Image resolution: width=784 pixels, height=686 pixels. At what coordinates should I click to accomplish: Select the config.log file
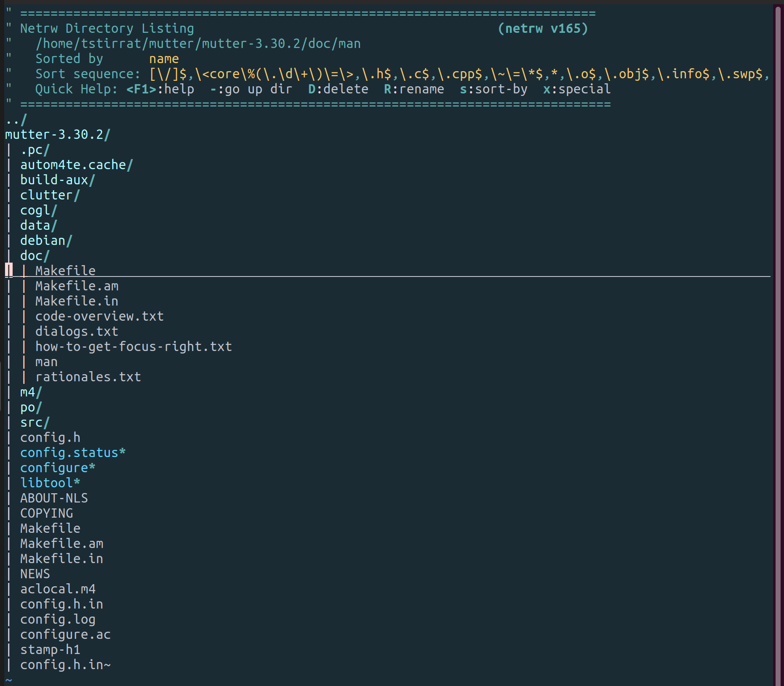pyautogui.click(x=58, y=619)
